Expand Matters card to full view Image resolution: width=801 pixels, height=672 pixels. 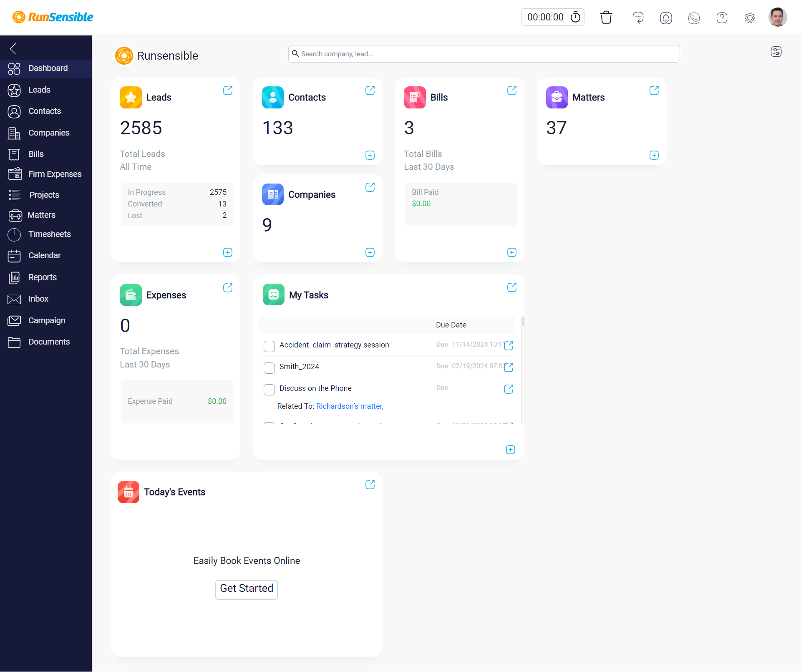tap(654, 90)
